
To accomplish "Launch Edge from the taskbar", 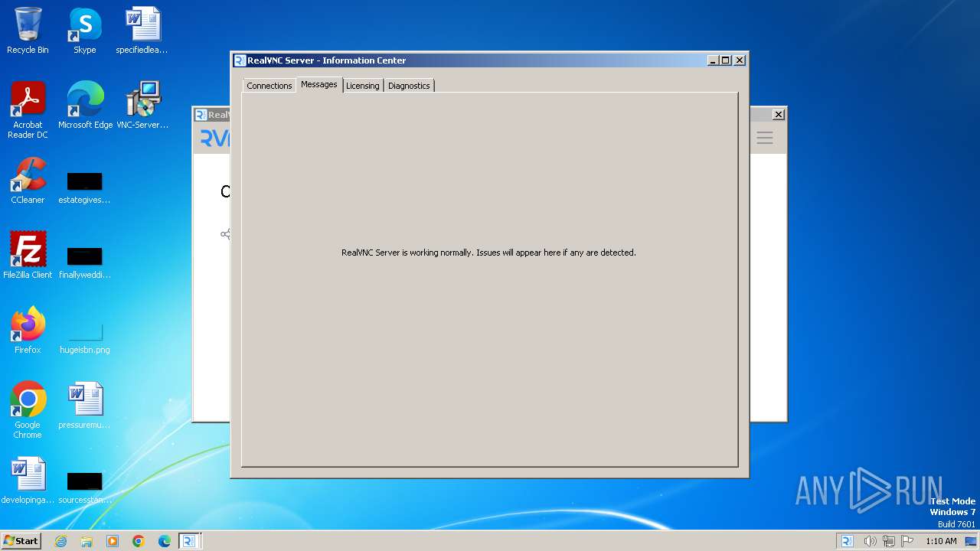I will coord(165,541).
